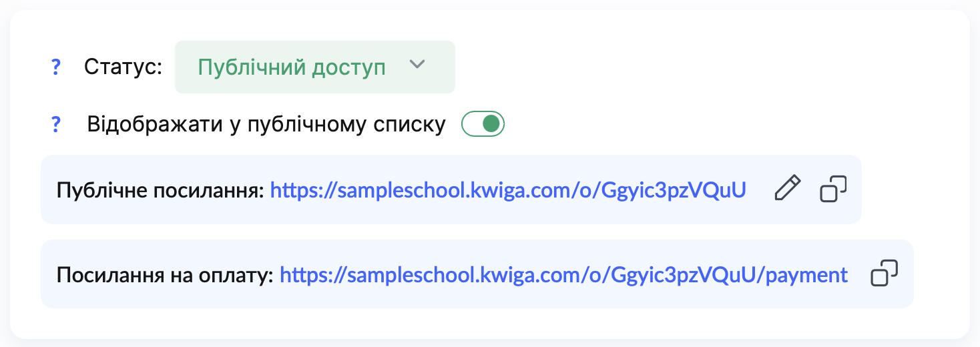Viewport: 980px width, 347px height.
Task: Copy the Публічне посилання with the copy icon
Action: pos(832,189)
